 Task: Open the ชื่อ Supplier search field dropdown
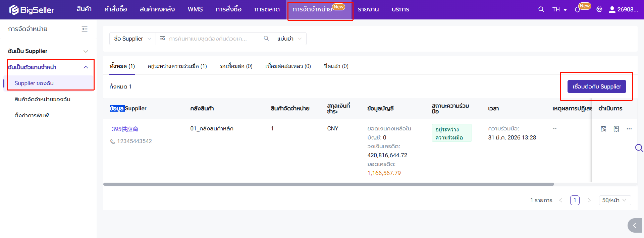(132, 39)
